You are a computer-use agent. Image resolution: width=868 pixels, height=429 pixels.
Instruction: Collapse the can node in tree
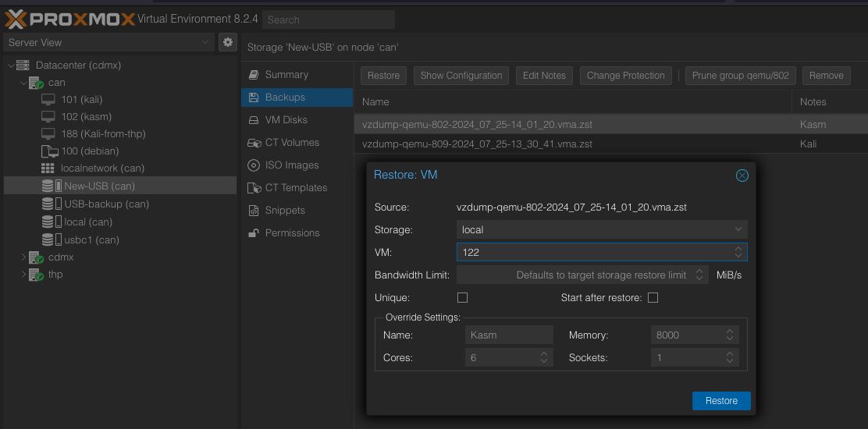click(x=22, y=83)
